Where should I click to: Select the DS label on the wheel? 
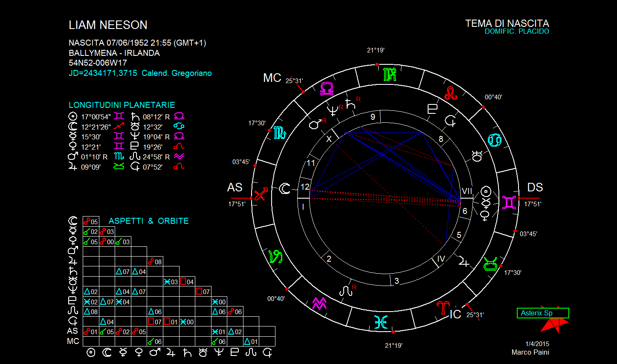point(535,188)
